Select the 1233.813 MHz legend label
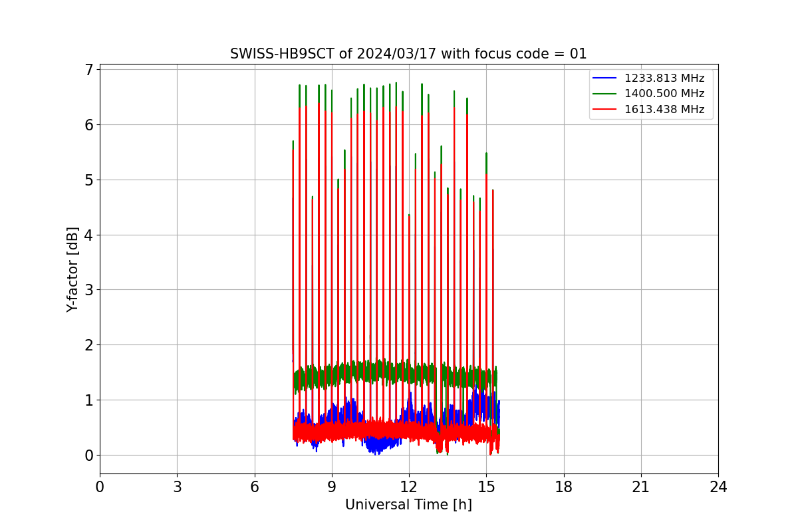 coord(664,78)
